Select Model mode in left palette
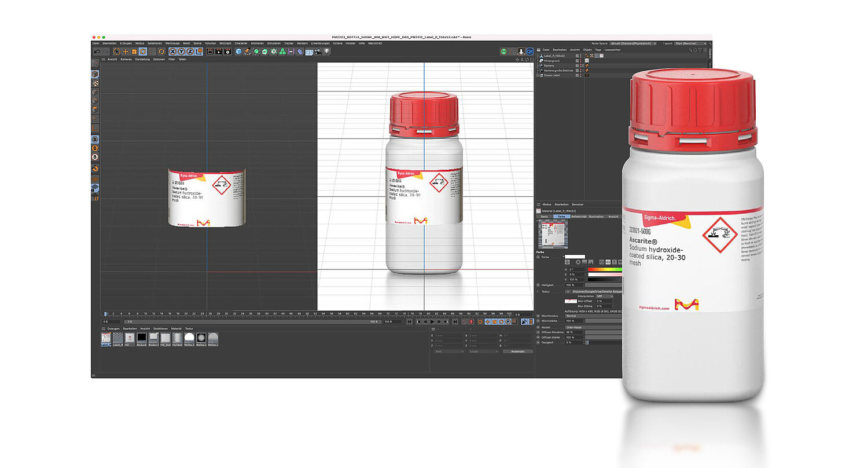 [94, 74]
